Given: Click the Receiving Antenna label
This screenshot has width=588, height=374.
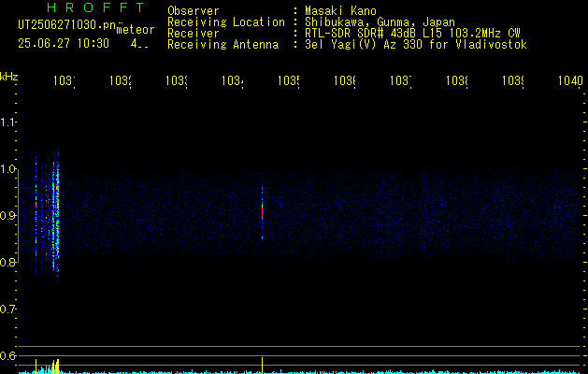Looking at the screenshot, I should 223,45.
